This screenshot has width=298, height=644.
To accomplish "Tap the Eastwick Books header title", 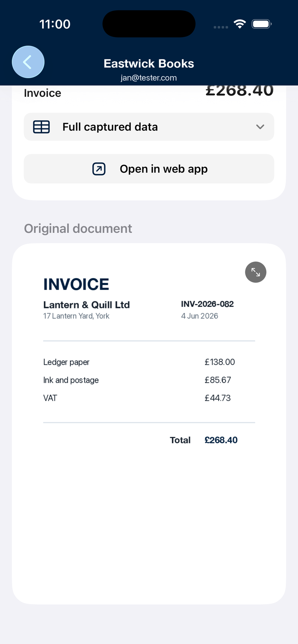I will (149, 63).
